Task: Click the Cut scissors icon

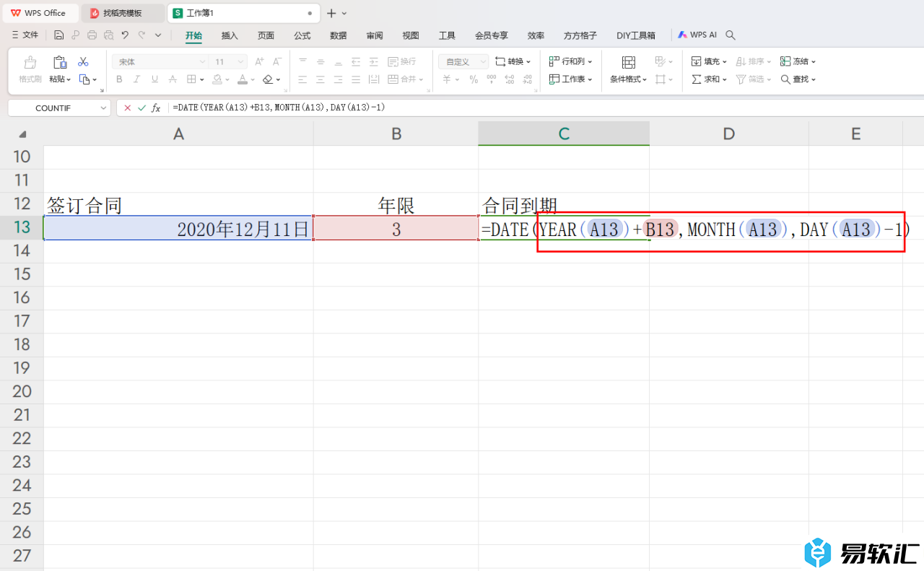Action: click(x=83, y=62)
